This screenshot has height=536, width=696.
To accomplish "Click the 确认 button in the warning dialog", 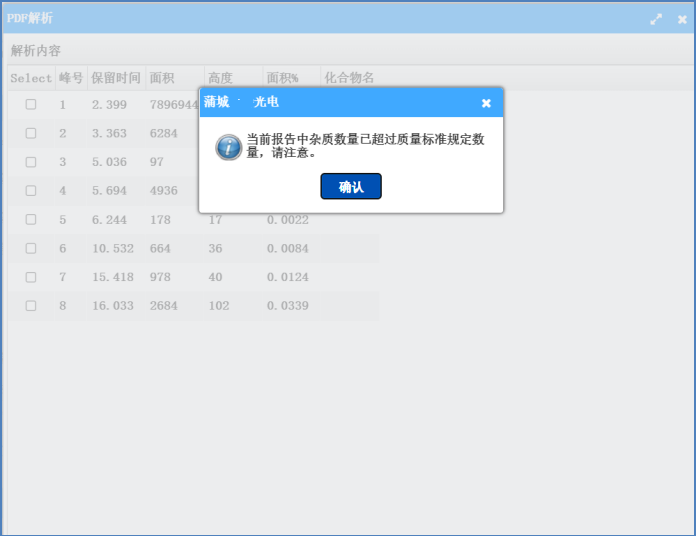I will (x=350, y=187).
